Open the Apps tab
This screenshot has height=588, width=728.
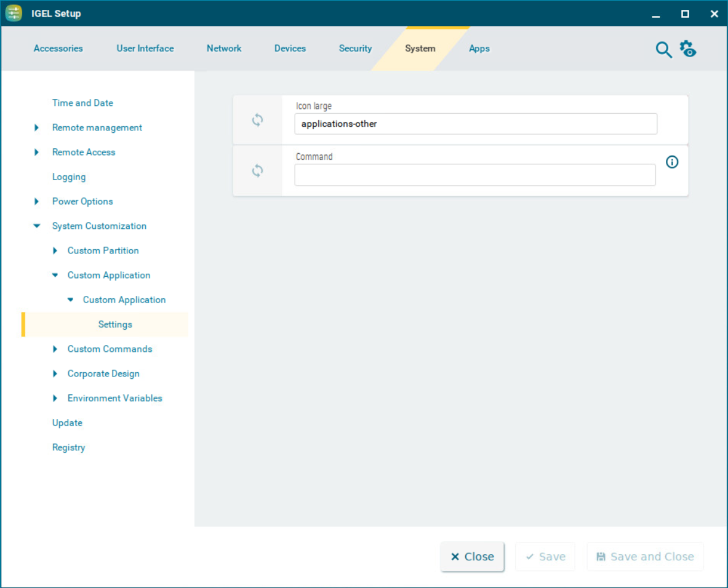(x=479, y=48)
